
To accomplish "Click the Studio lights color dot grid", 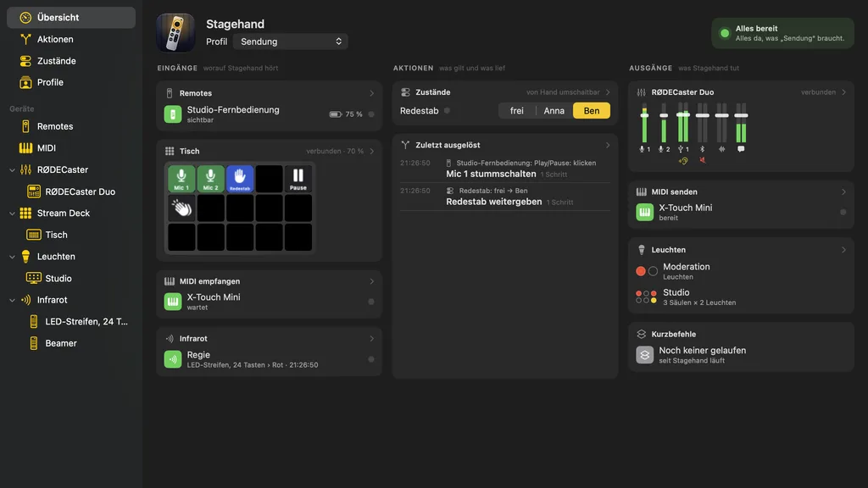I will [646, 297].
